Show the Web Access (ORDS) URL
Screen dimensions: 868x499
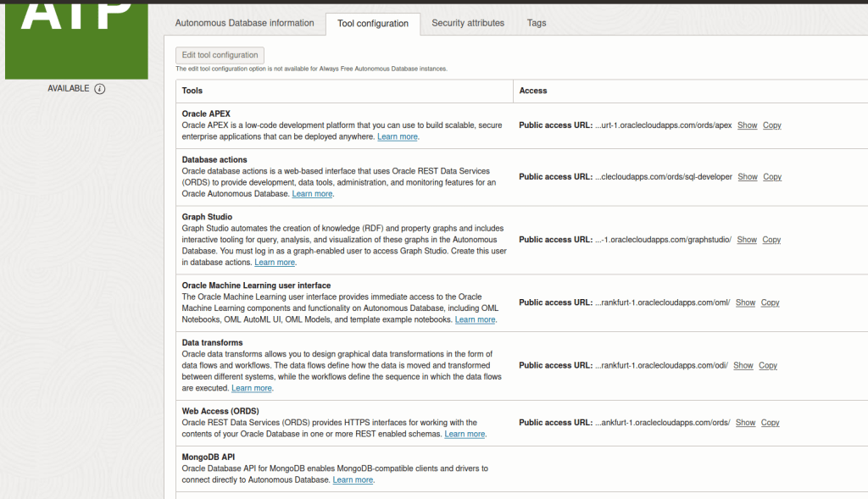click(x=745, y=423)
